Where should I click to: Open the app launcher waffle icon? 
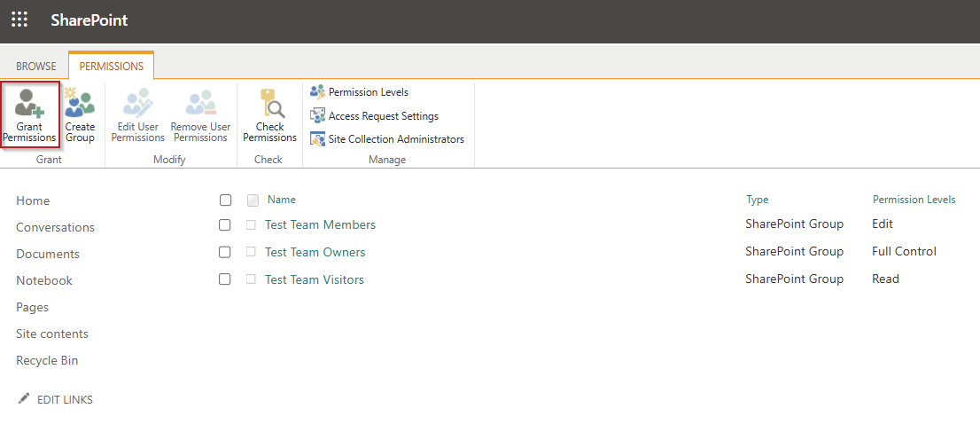19,20
